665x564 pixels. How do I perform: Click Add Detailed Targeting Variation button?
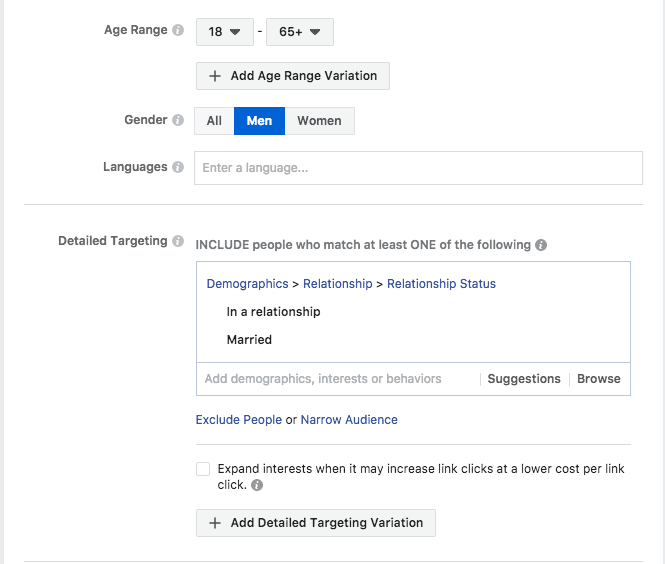click(x=315, y=523)
